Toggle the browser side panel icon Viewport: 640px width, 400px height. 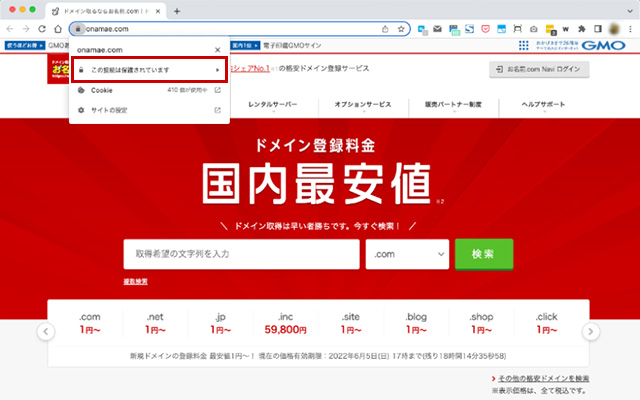tap(598, 29)
